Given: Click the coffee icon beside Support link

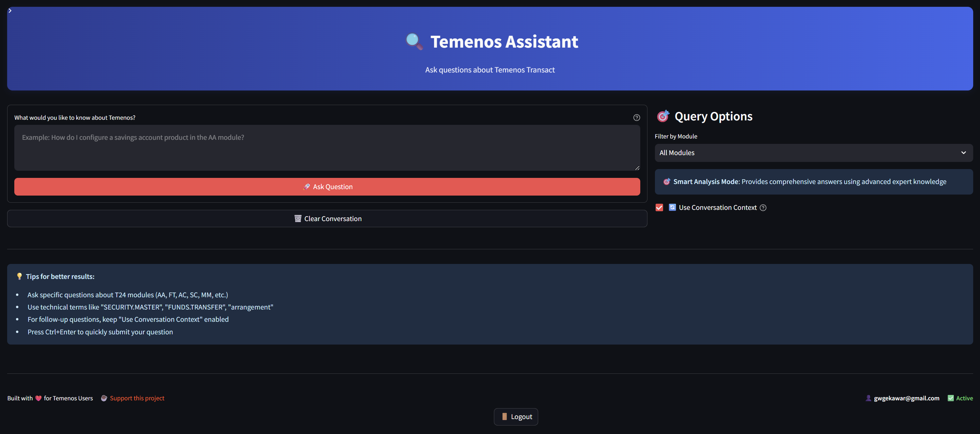Looking at the screenshot, I should tap(104, 398).
